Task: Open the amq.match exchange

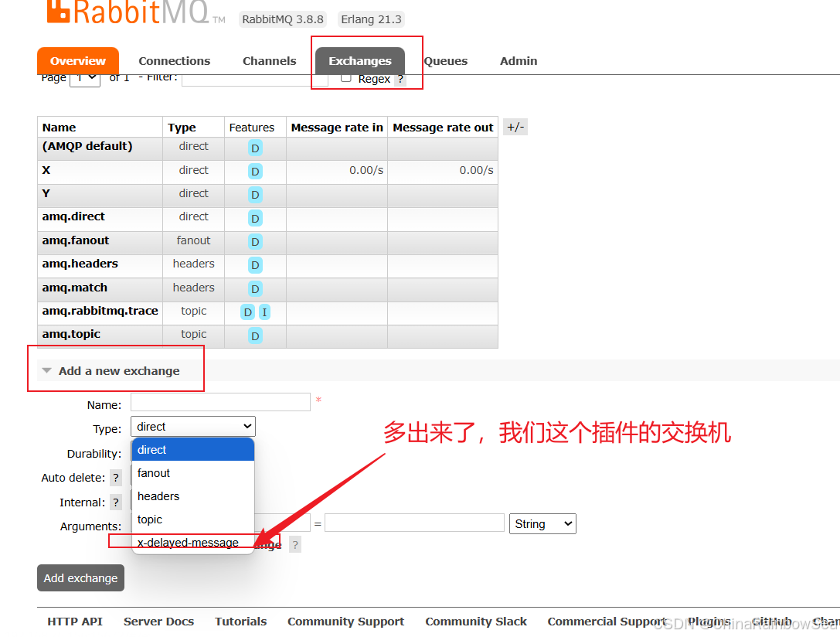Action: [74, 288]
